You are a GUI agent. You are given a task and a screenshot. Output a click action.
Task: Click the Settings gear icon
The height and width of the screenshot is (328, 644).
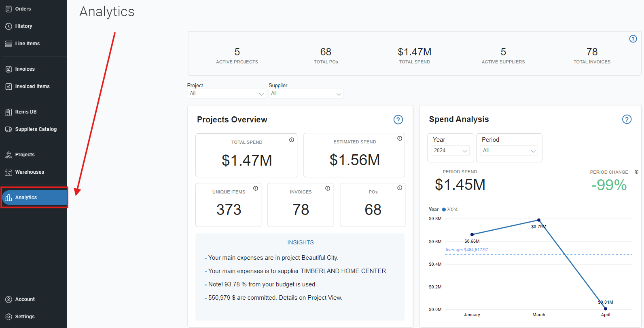tap(8, 317)
